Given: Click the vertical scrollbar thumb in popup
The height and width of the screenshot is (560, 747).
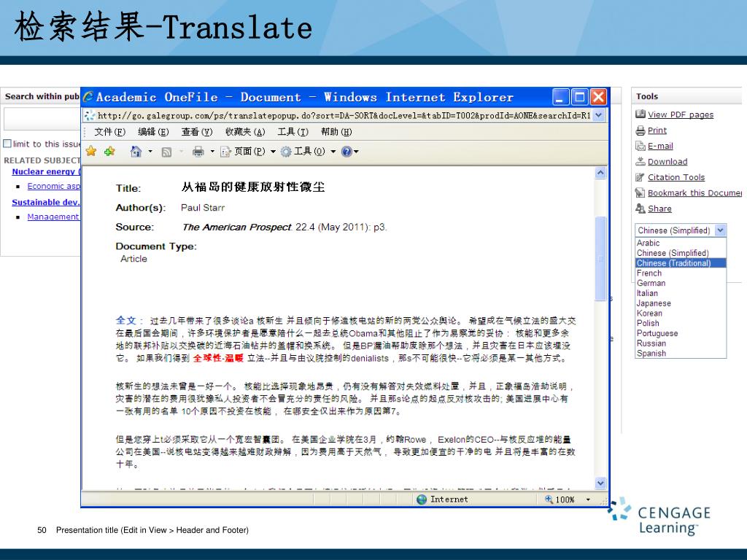Looking at the screenshot, I should coord(600,258).
